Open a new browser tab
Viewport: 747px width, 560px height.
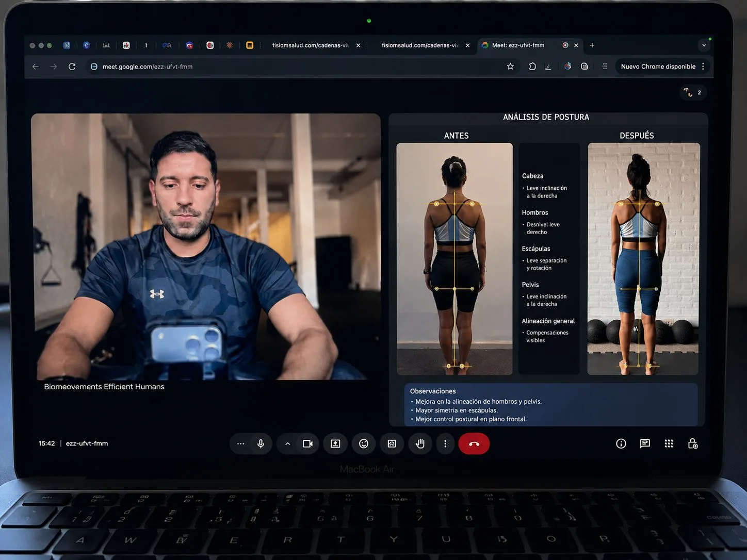592,45
